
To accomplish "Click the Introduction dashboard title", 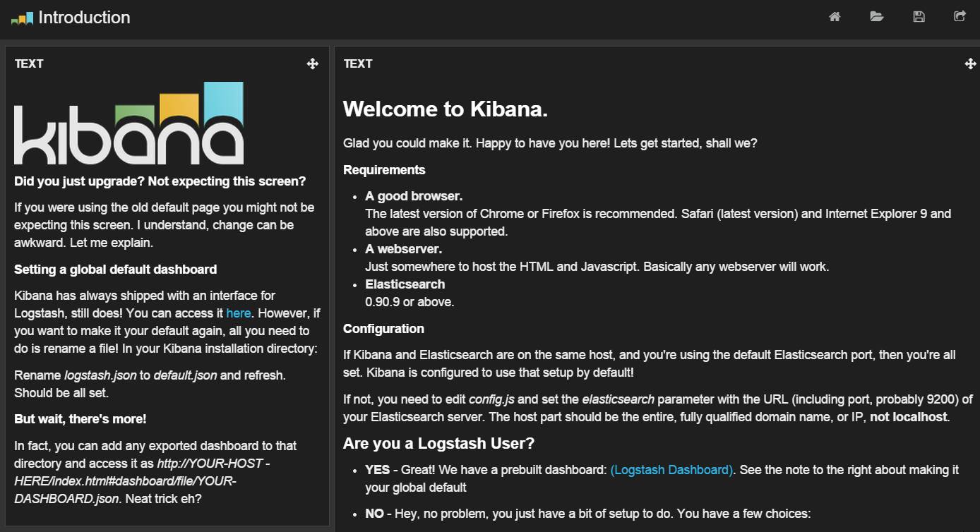I will coord(84,18).
